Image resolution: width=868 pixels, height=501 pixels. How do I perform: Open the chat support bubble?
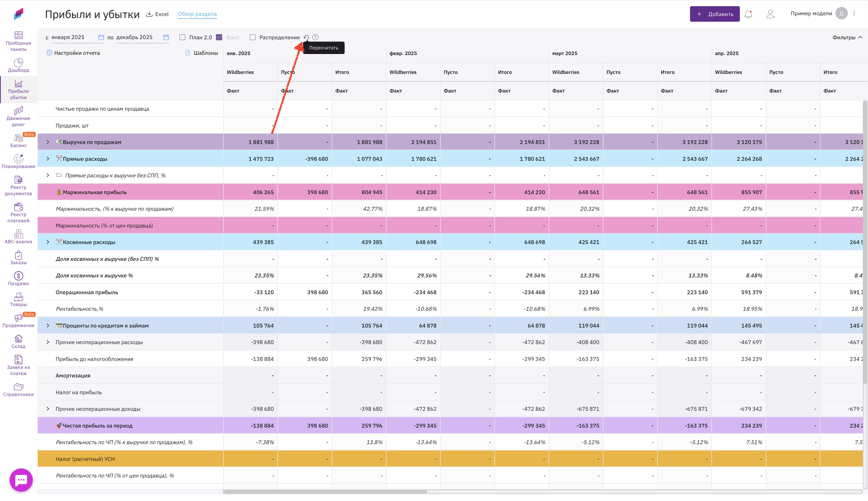pyautogui.click(x=21, y=480)
